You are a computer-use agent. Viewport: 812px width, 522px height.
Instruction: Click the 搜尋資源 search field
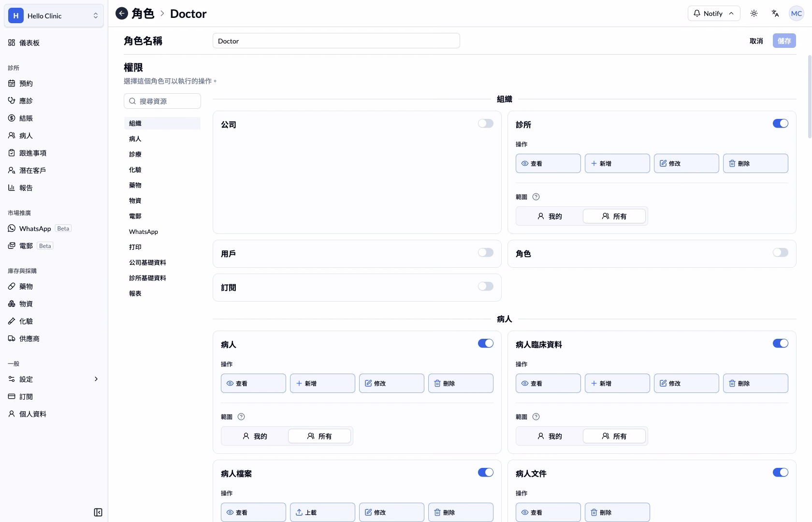coord(162,101)
